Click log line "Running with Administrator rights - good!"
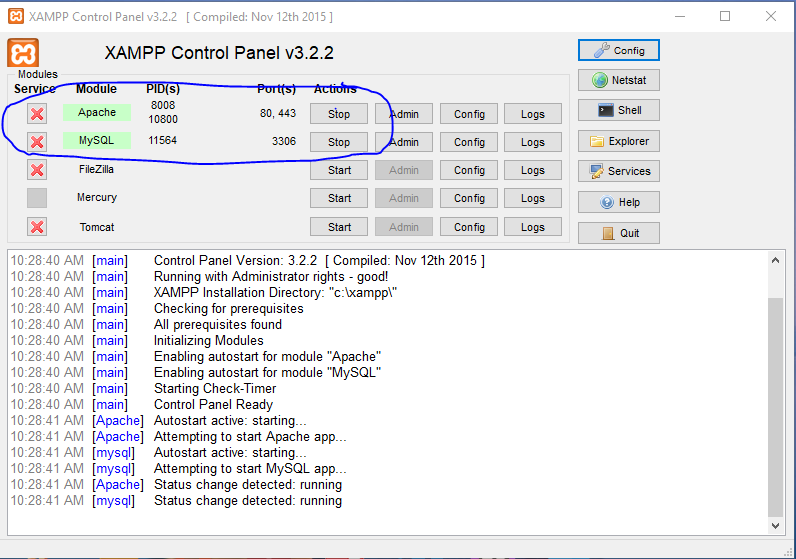 271,277
